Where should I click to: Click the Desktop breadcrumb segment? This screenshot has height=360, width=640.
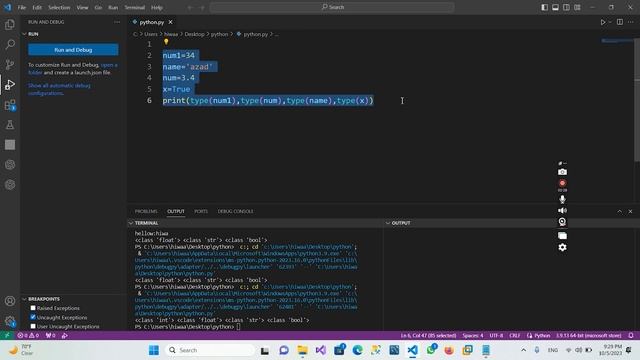194,34
